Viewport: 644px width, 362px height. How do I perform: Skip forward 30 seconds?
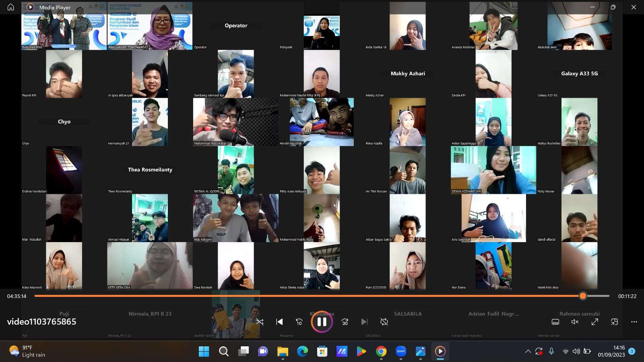coord(344,322)
